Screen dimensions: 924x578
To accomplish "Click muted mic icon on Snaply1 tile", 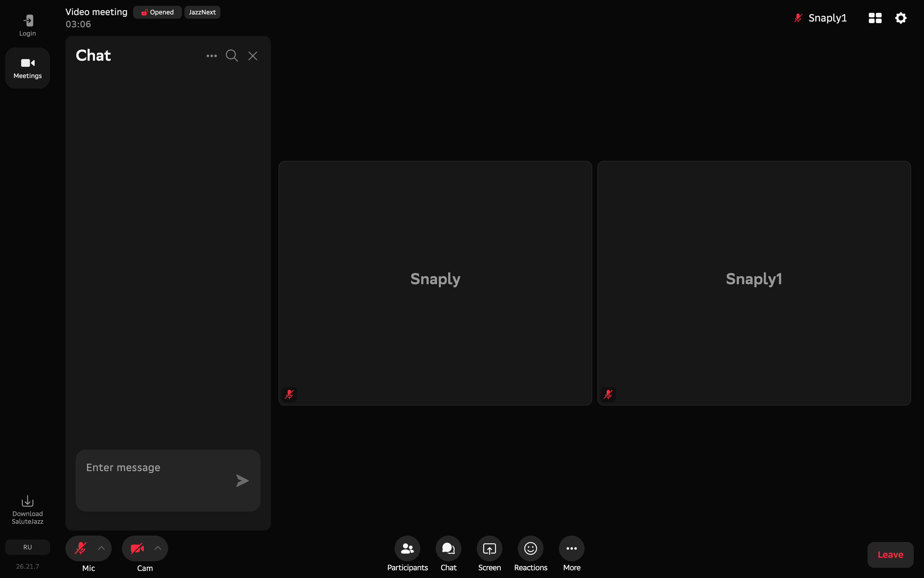I will click(608, 394).
